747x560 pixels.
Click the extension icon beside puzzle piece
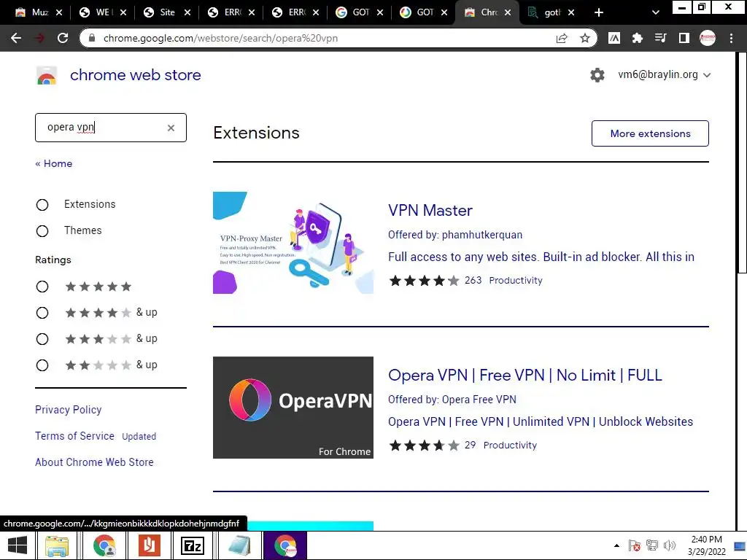click(614, 38)
